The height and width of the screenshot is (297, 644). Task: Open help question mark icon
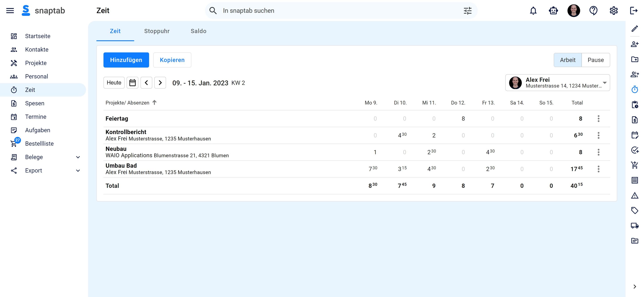coord(593,11)
